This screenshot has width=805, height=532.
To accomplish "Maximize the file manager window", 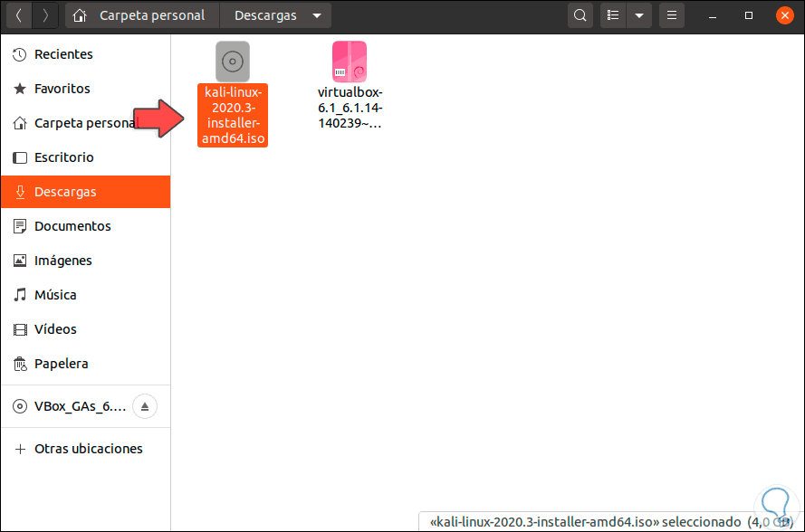I will tap(749, 15).
